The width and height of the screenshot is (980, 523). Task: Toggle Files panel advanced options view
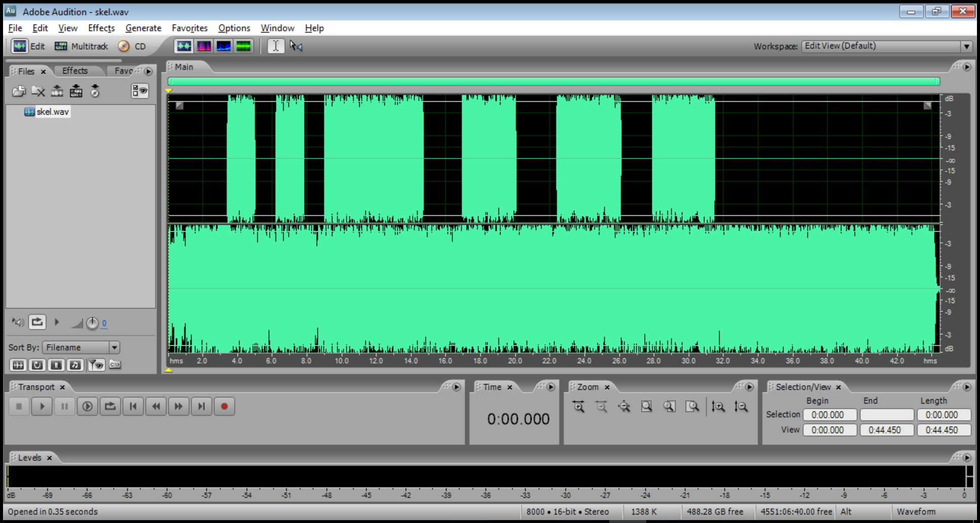[x=139, y=91]
